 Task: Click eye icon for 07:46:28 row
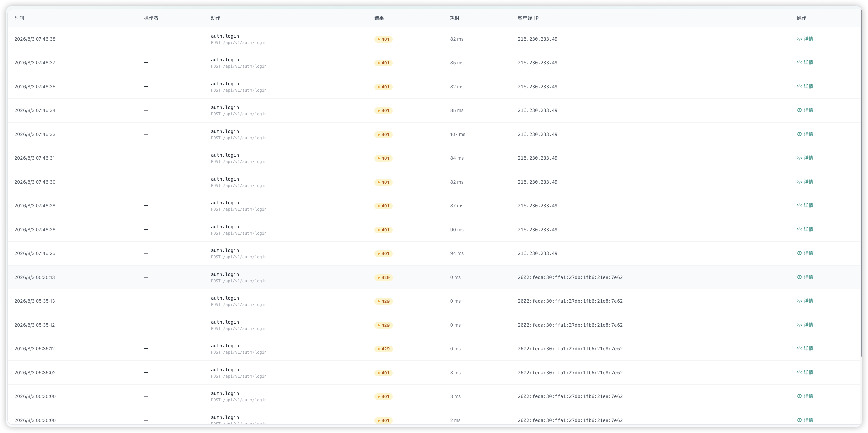(799, 205)
